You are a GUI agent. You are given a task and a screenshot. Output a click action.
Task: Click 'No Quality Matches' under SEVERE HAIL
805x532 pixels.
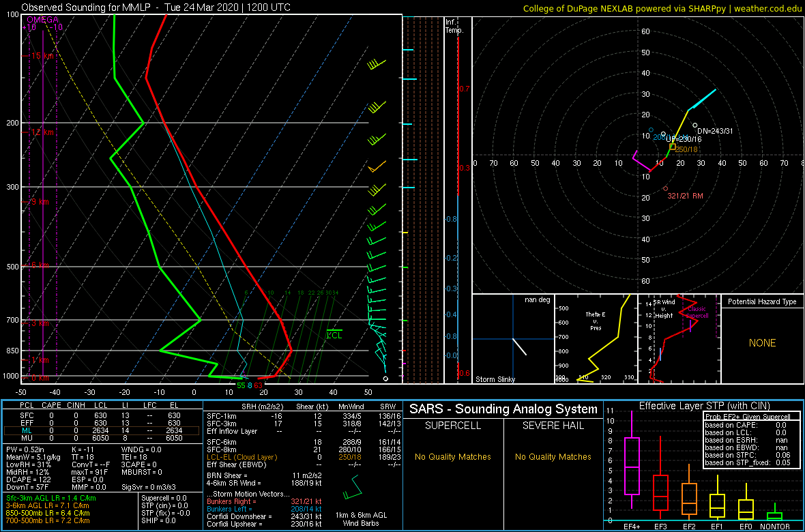pyautogui.click(x=553, y=456)
